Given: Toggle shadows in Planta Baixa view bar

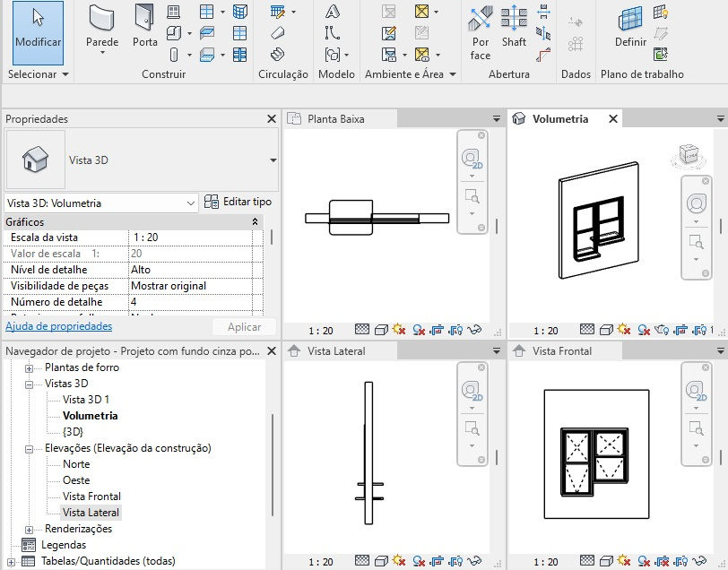Looking at the screenshot, I should pyautogui.click(x=419, y=330).
